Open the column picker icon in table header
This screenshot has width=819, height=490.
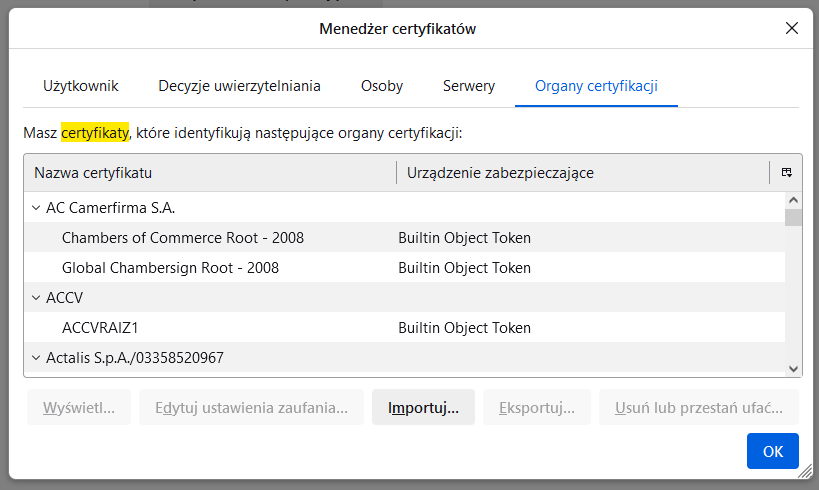(786, 173)
